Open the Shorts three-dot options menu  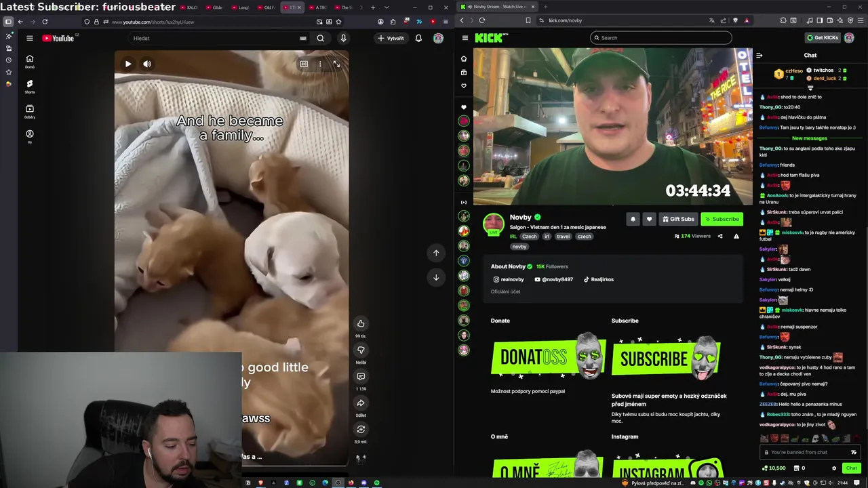pos(320,64)
